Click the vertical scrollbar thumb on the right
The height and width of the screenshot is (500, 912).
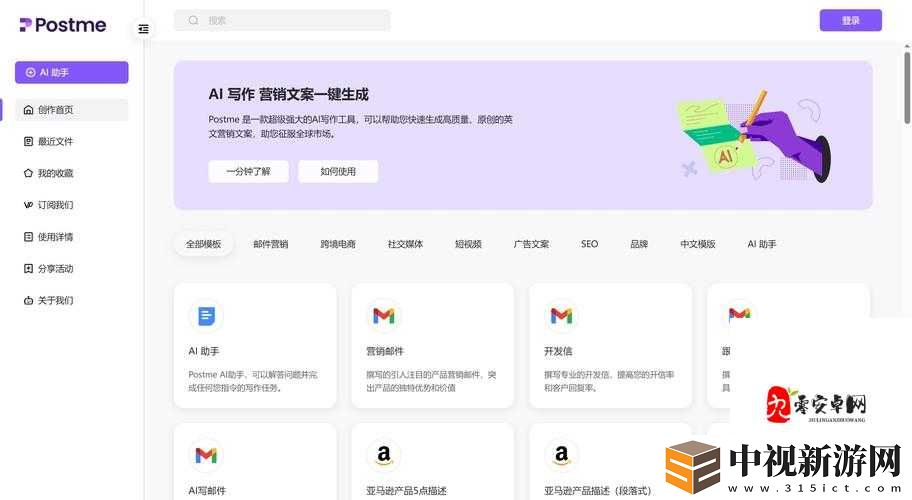907,87
